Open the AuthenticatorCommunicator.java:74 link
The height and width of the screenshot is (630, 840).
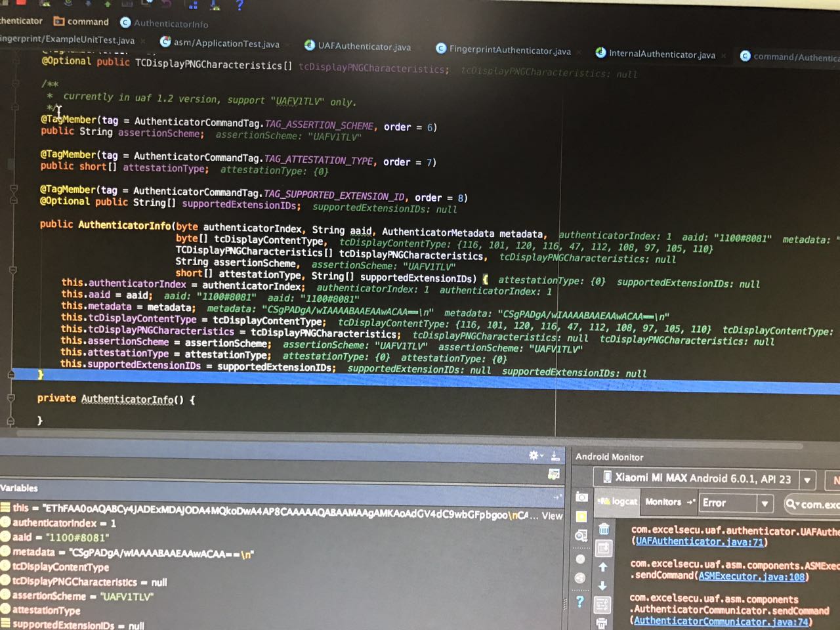[x=721, y=621]
